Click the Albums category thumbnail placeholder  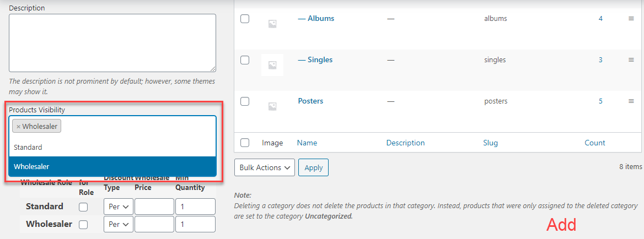pos(272,24)
